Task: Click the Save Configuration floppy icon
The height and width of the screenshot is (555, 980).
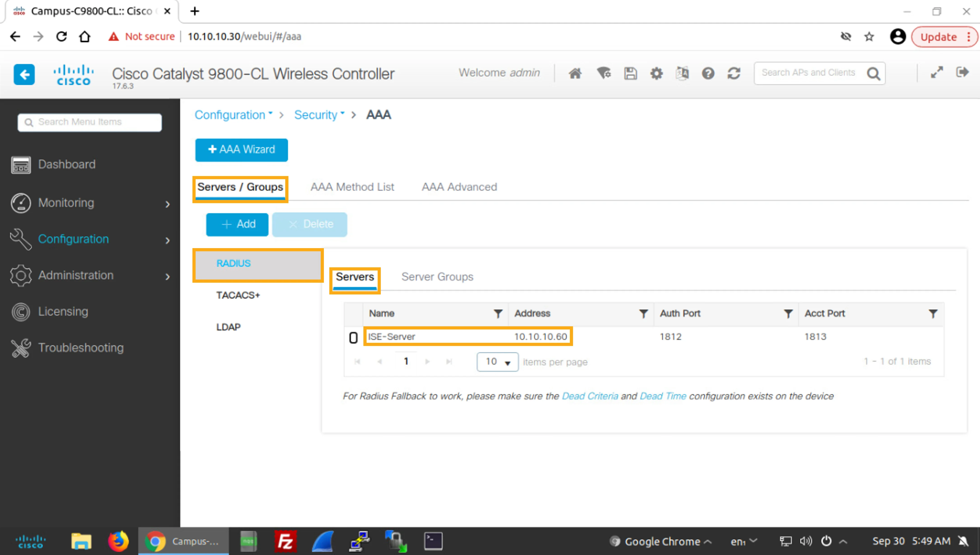Action: pos(630,73)
